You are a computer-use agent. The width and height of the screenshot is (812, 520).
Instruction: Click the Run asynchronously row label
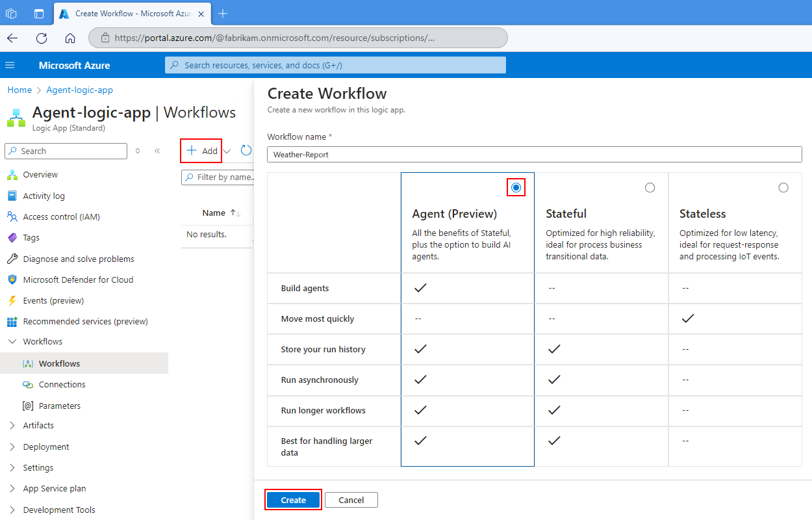(x=320, y=380)
